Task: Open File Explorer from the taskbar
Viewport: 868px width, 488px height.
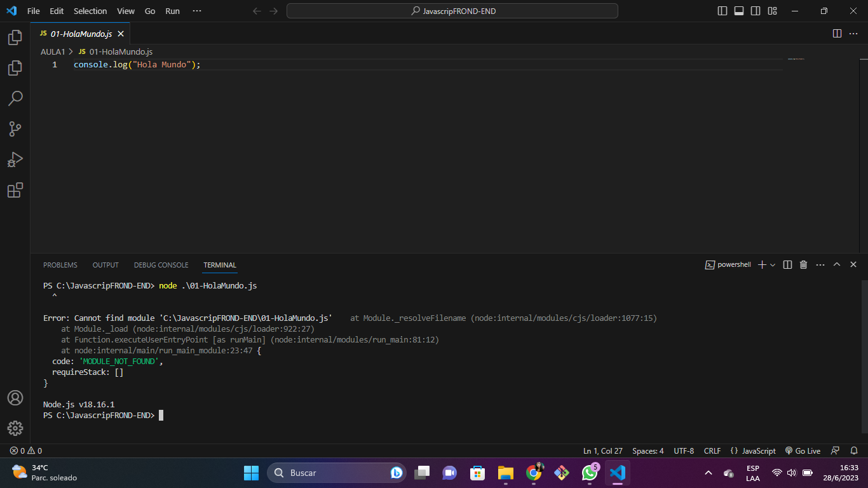Action: (506, 473)
